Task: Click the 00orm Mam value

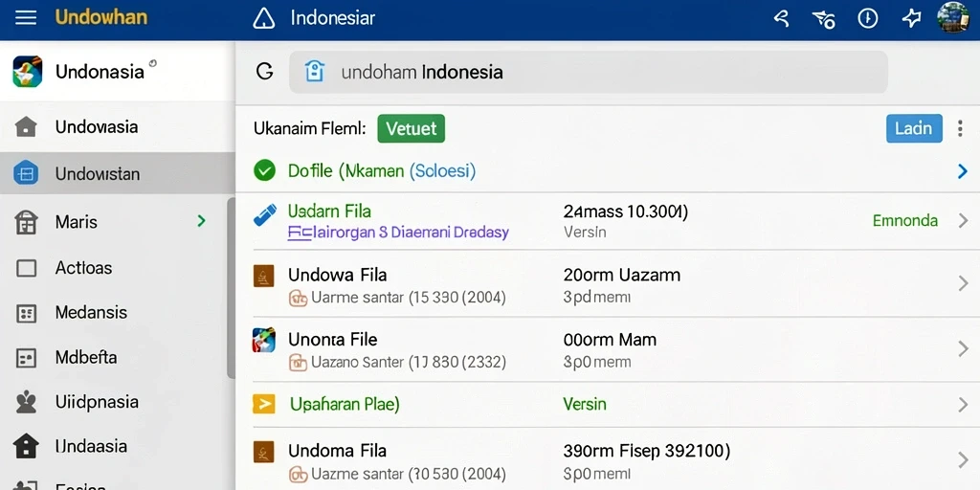Action: [610, 340]
